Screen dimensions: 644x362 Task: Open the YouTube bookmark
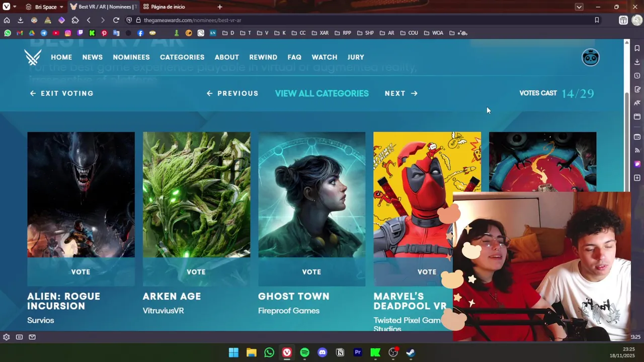tap(56, 33)
